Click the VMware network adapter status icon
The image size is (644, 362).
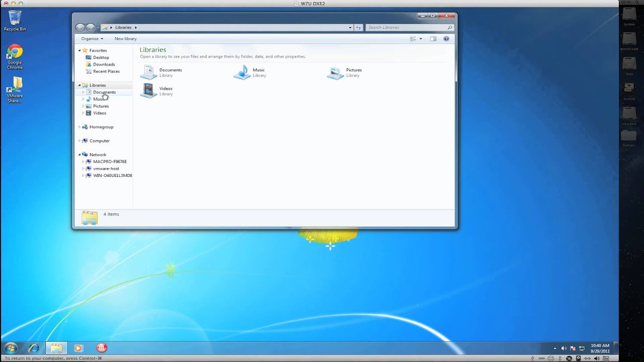588,358
